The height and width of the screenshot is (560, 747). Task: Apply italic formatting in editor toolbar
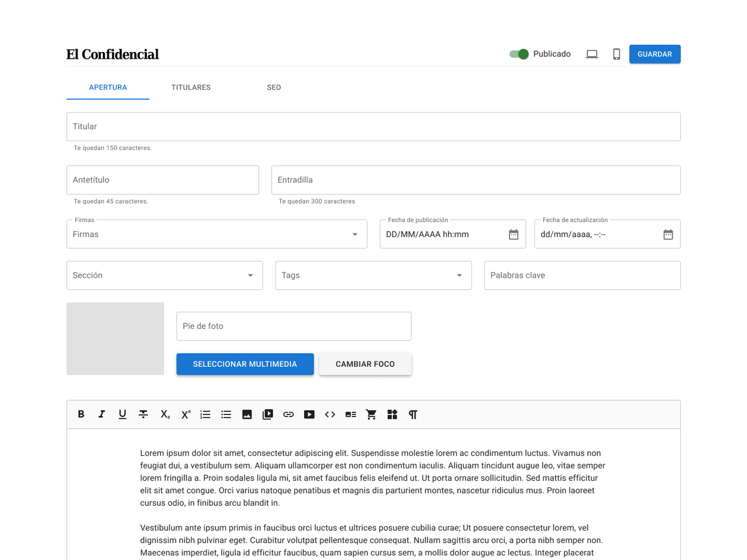(102, 414)
